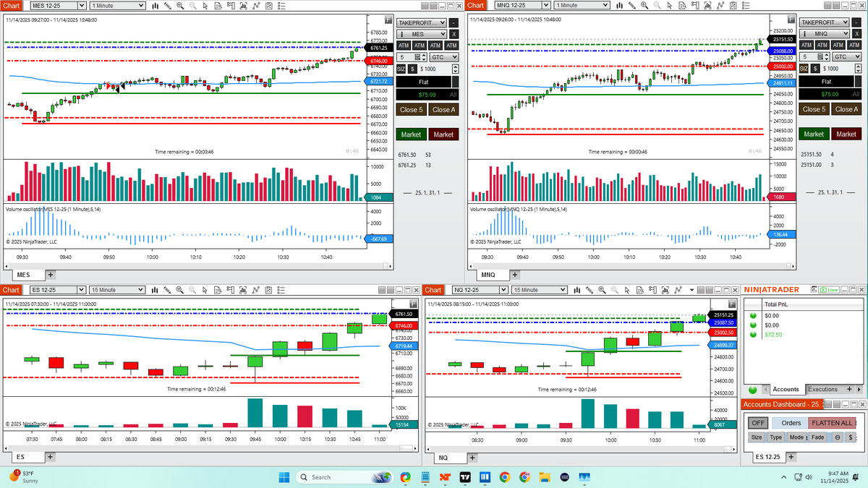
Task: Switch to the Executions tab
Action: (x=822, y=389)
